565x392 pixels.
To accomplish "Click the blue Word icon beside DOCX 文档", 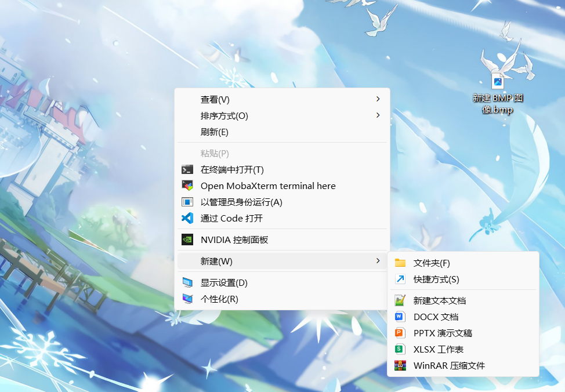I will [399, 317].
